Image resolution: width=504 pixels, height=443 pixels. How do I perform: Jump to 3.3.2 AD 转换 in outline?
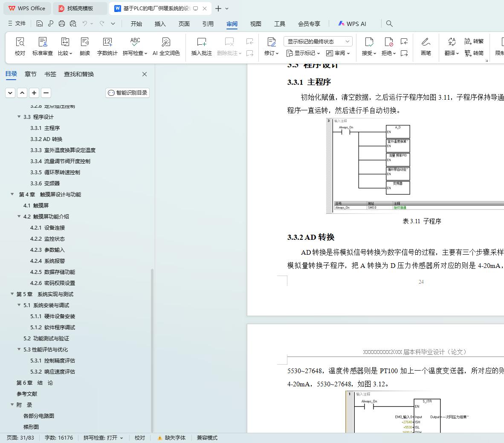(46, 139)
